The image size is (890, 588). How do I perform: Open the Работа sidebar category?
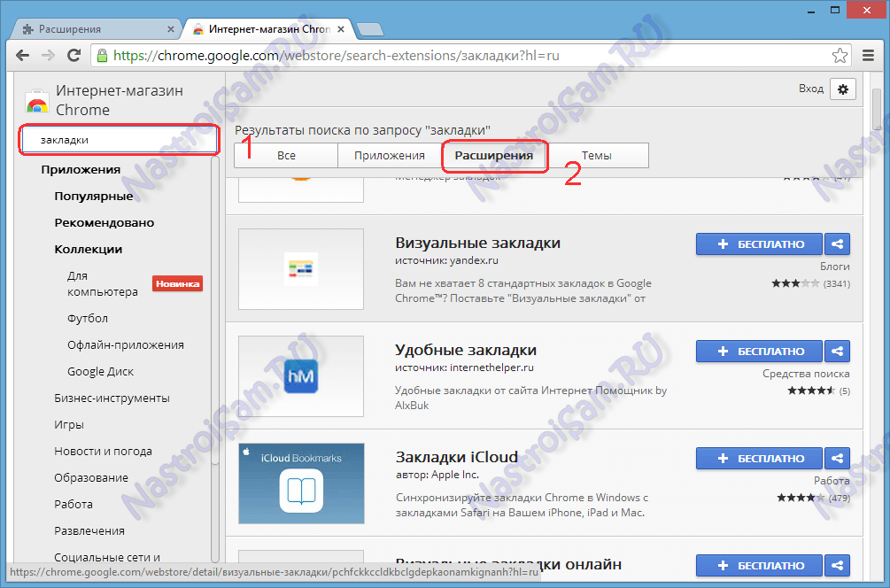[74, 505]
